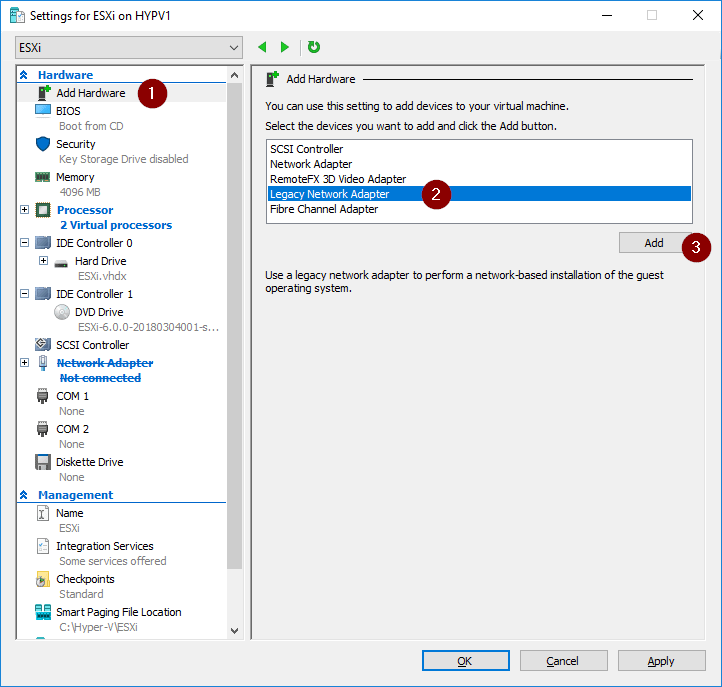Click the OK button
The image size is (722, 687).
click(x=466, y=661)
